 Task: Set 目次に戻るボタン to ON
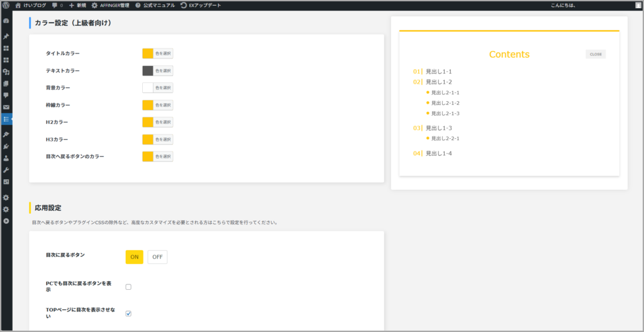[134, 257]
